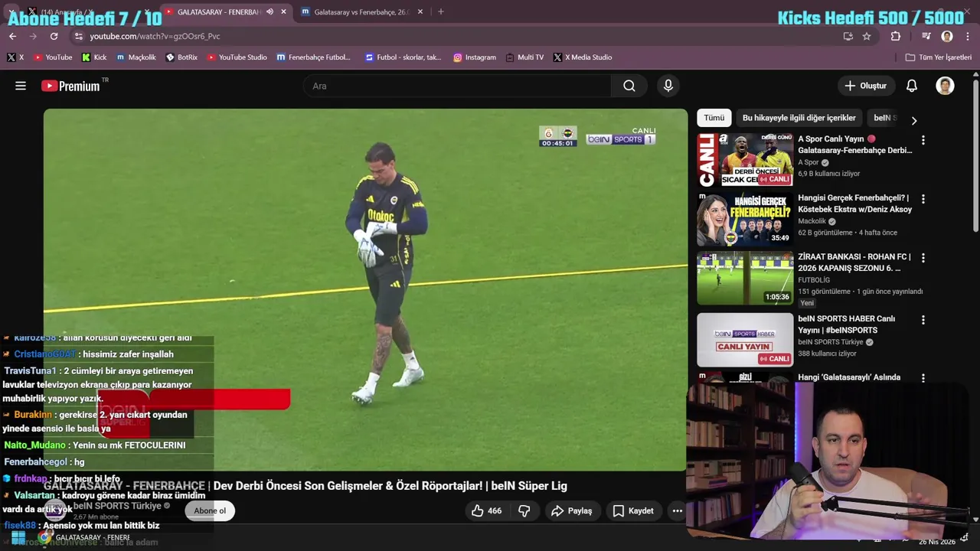Click the main video player area
980x551 pixels.
click(365, 289)
